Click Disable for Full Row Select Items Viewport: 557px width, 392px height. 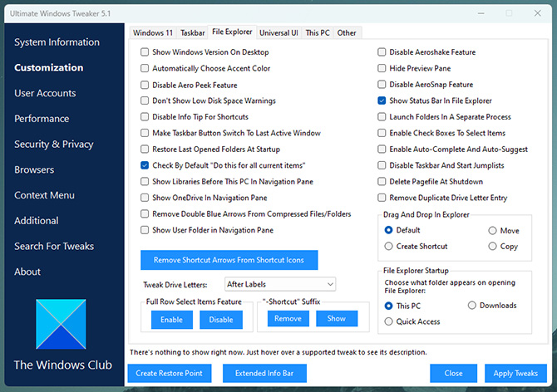pyautogui.click(x=221, y=320)
